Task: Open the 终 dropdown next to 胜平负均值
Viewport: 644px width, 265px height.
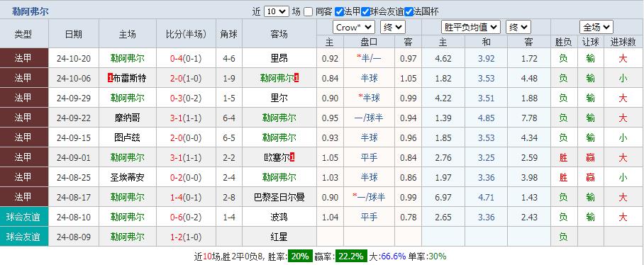Action: click(518, 28)
